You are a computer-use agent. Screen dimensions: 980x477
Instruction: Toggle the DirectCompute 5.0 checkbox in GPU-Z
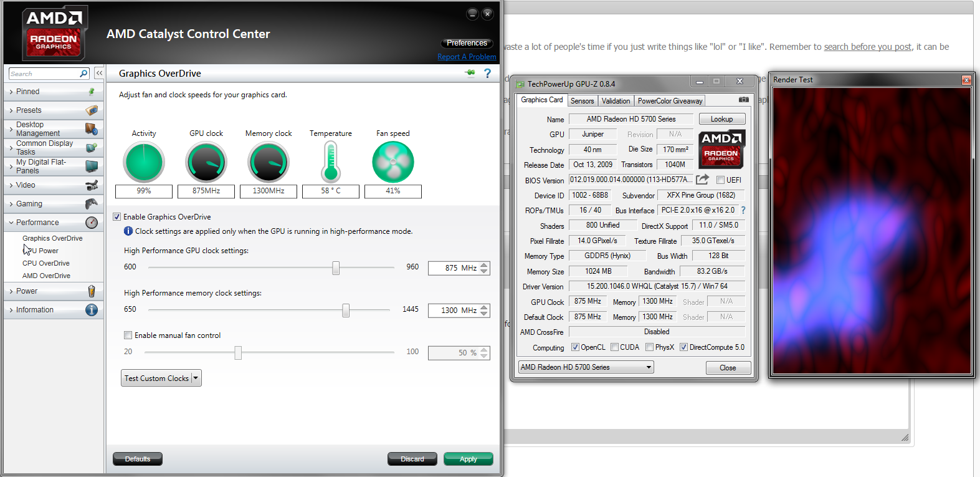pos(683,347)
